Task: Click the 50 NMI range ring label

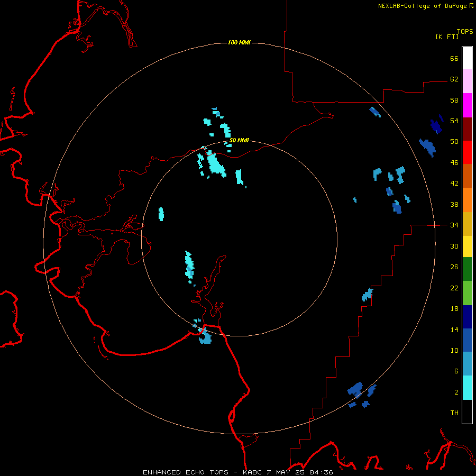Action: [x=239, y=140]
